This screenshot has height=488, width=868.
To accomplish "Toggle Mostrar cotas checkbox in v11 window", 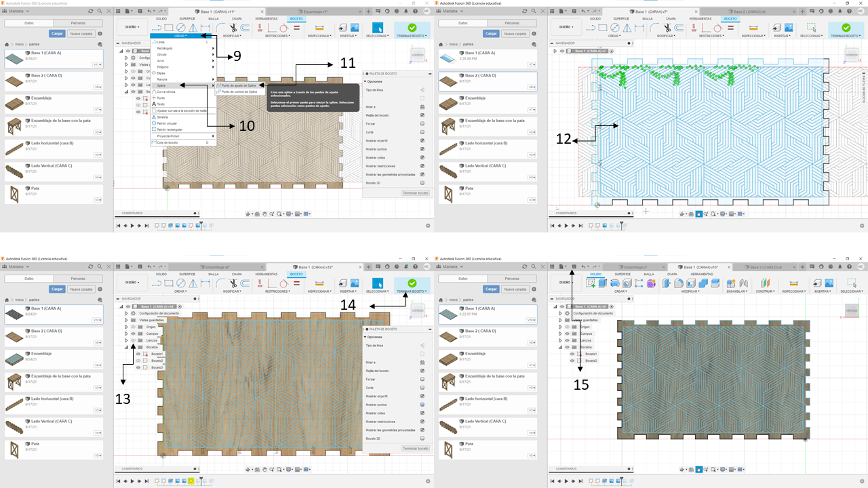I will coord(422,157).
